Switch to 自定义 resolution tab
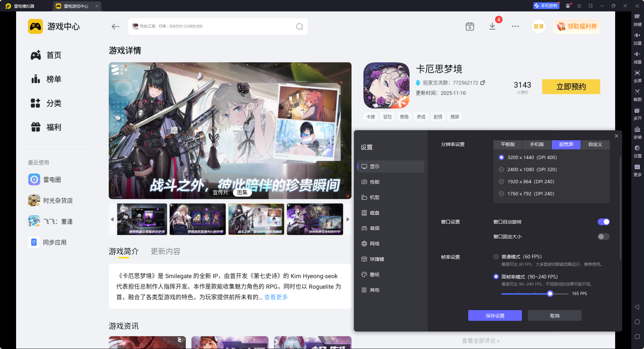The image size is (644, 349). pos(595,144)
